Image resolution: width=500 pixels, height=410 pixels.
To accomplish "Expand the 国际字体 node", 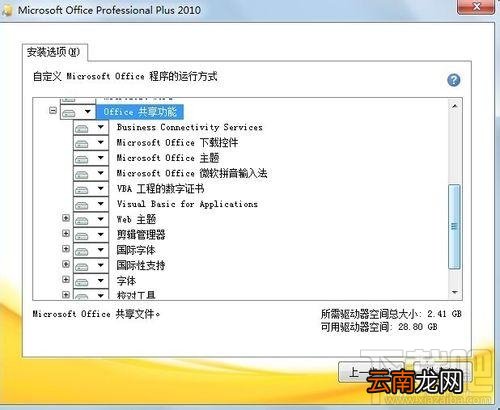I will click(66, 249).
